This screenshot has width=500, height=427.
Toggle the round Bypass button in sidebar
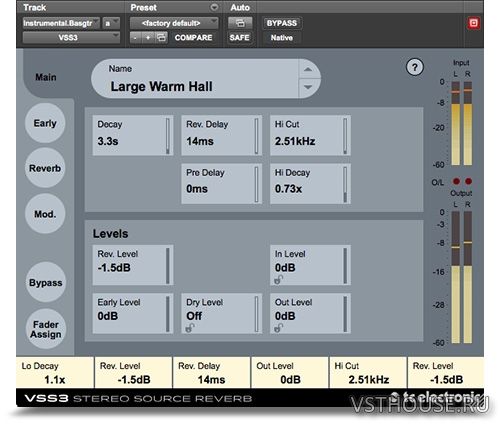(46, 283)
